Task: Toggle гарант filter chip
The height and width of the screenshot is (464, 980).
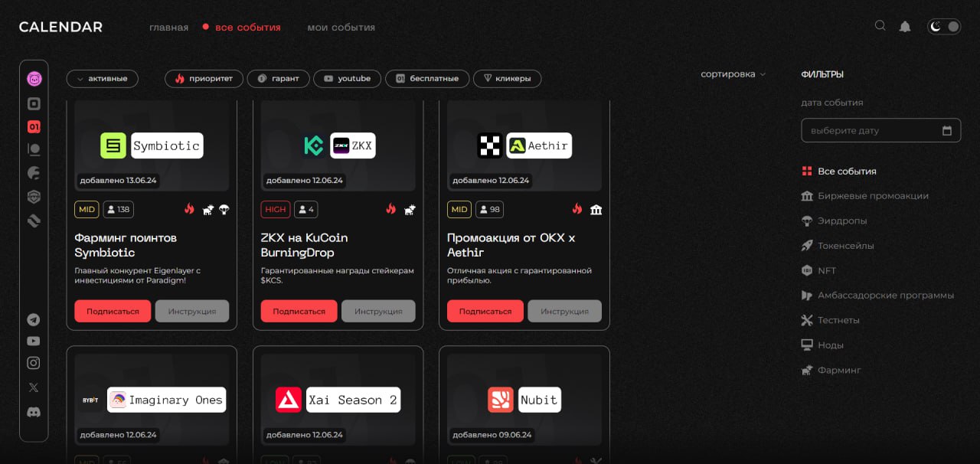Action: pos(279,79)
